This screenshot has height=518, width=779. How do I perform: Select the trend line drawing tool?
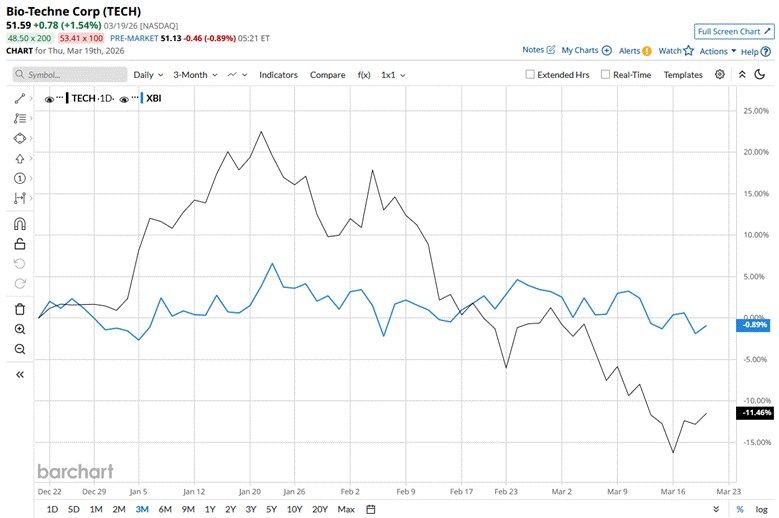coord(19,99)
